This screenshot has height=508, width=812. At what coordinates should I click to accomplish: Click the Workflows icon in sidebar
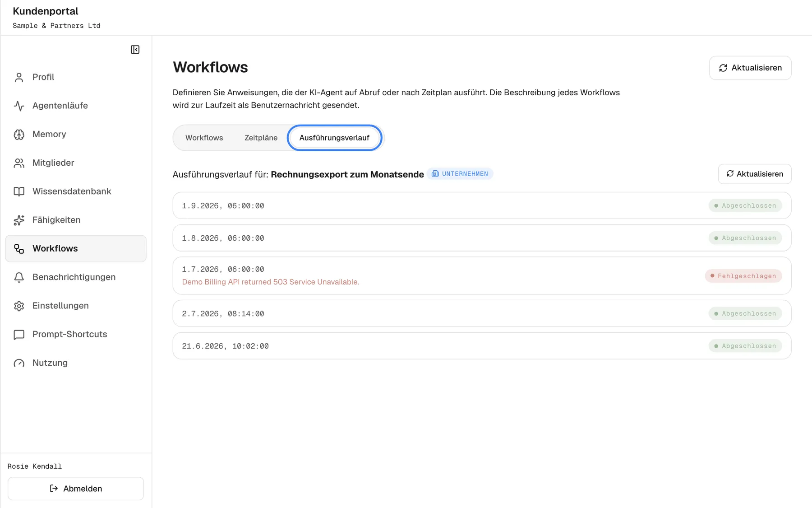(19, 249)
